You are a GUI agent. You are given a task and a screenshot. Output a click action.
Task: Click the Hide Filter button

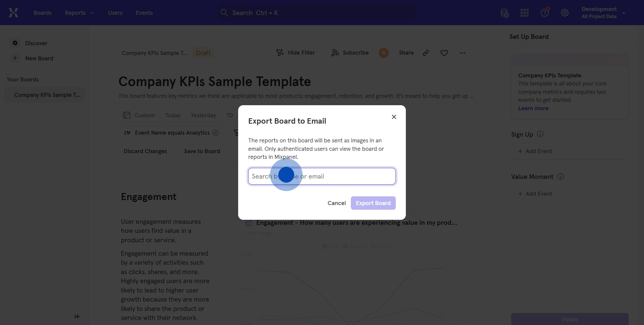pos(296,53)
